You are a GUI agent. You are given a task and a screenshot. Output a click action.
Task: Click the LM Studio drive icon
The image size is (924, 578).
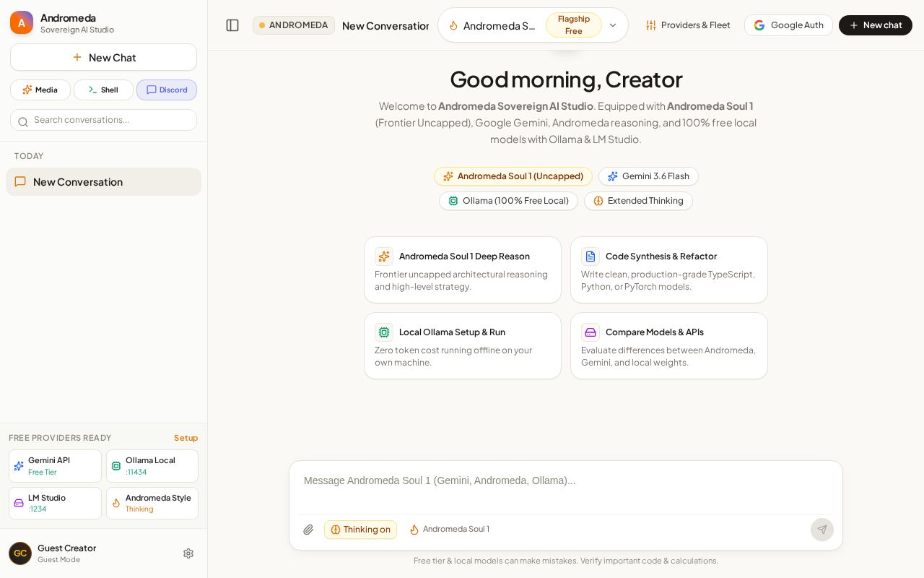19,503
